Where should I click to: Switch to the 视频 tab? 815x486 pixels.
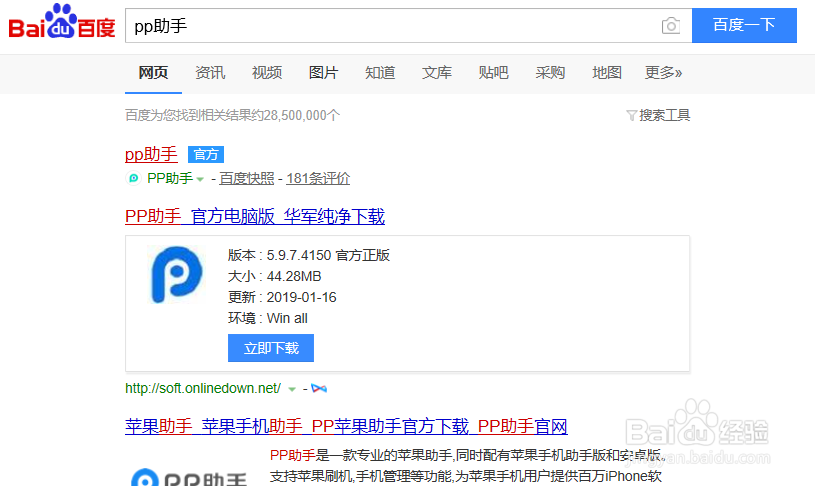267,72
